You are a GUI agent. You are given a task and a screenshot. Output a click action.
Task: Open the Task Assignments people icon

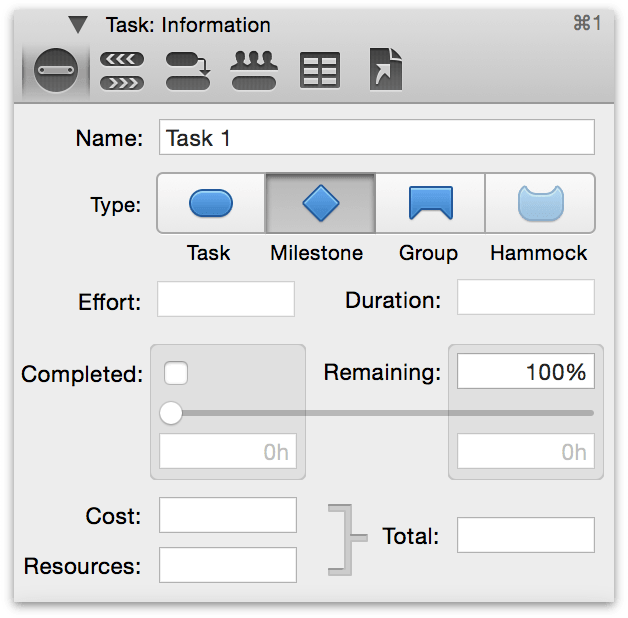pos(254,70)
